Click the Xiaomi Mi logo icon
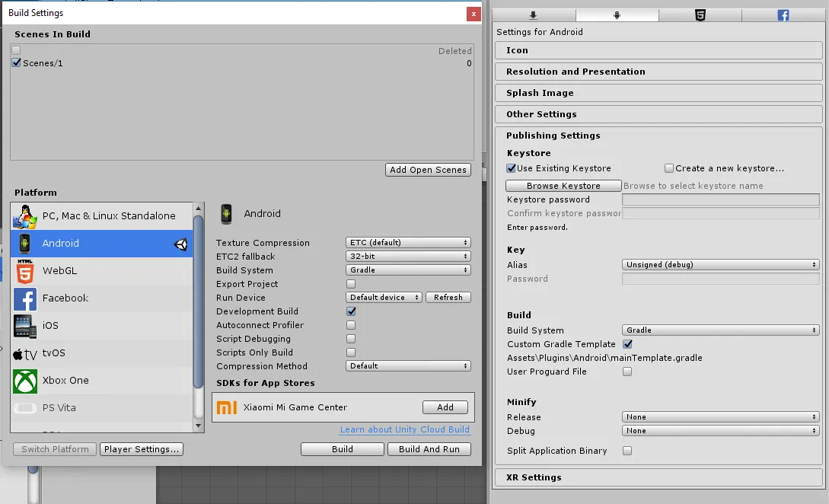 click(x=227, y=407)
